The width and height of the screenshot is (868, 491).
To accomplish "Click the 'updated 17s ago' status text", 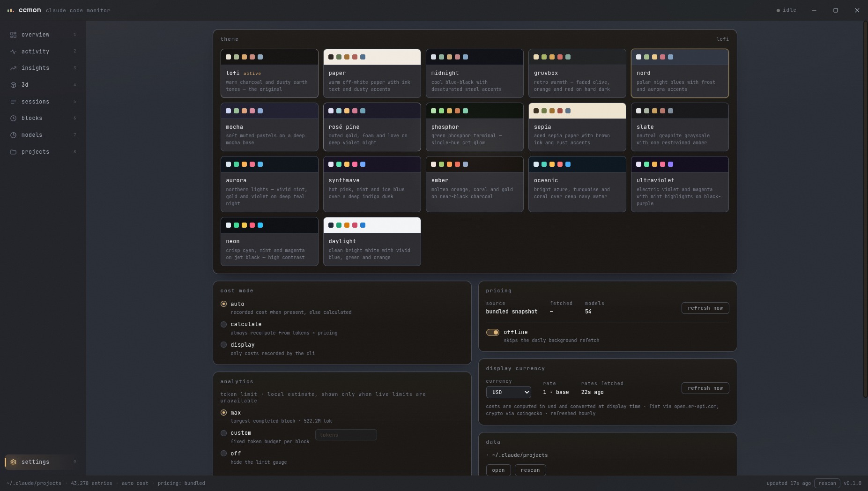I will pyautogui.click(x=788, y=483).
